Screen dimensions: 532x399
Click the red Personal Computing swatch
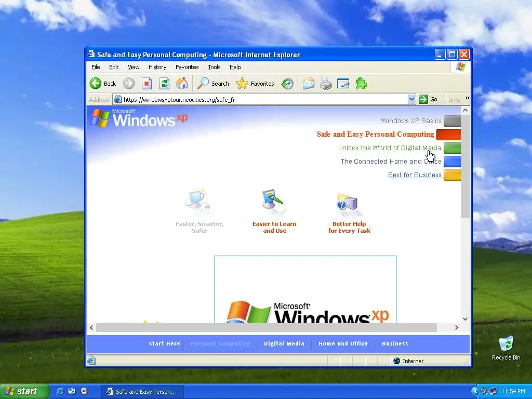pos(448,135)
